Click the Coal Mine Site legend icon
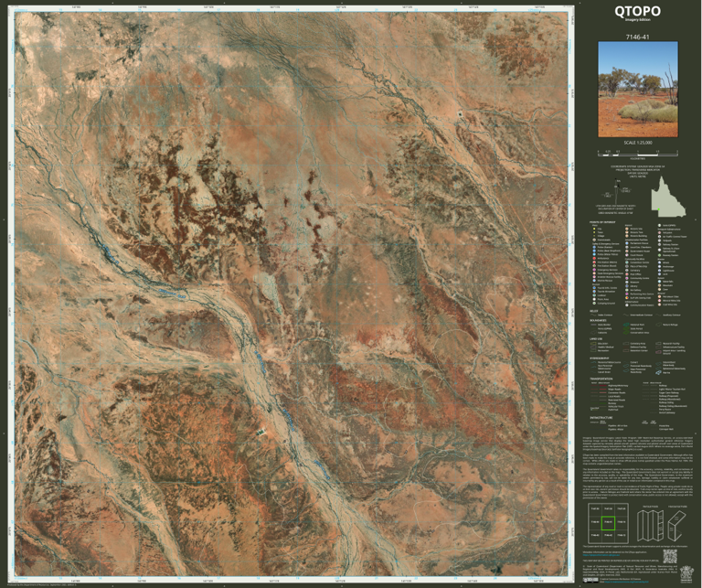This screenshot has width=702, height=588. [x=659, y=305]
